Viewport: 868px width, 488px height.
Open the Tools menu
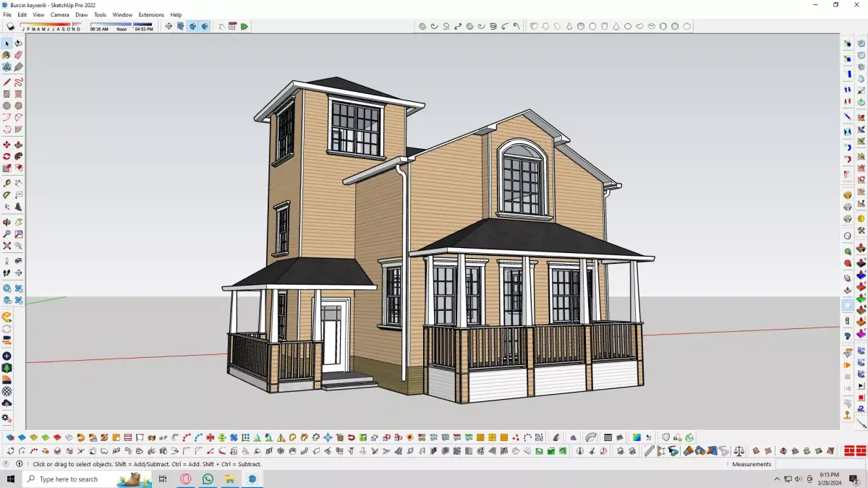[x=100, y=14]
